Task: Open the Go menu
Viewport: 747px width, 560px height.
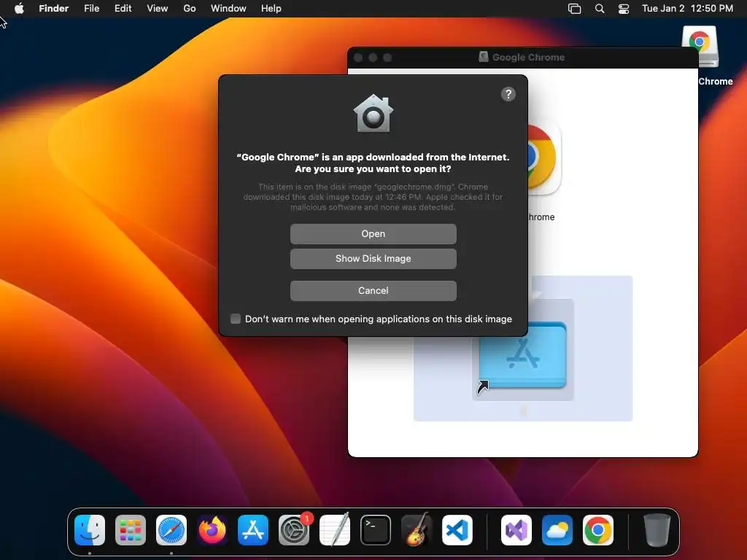Action: pyautogui.click(x=190, y=9)
